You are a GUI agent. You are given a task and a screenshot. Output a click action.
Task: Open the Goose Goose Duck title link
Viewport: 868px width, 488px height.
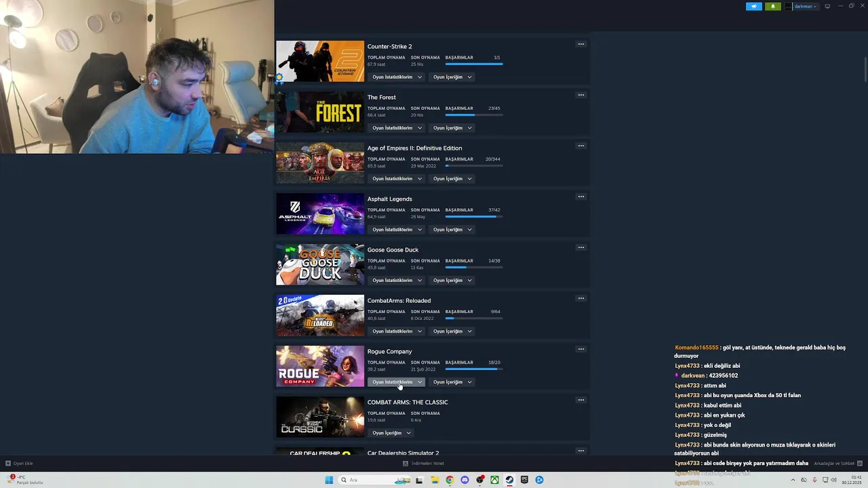point(393,250)
